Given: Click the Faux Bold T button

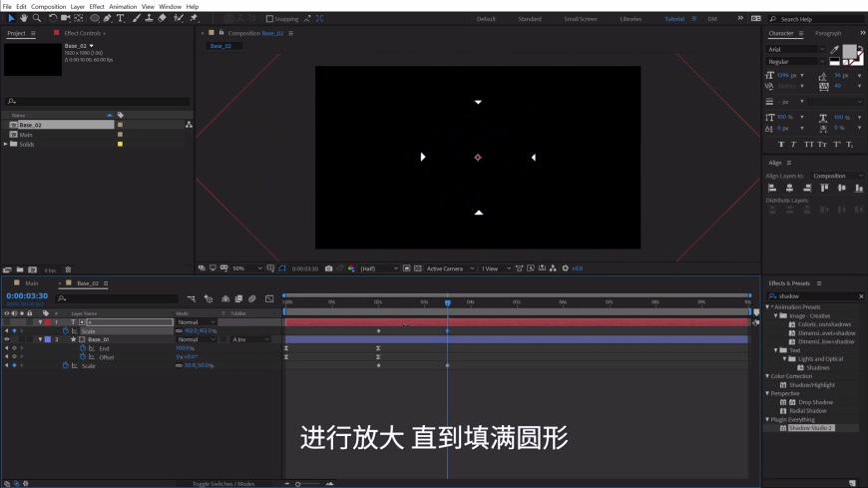Looking at the screenshot, I should click(x=781, y=145).
